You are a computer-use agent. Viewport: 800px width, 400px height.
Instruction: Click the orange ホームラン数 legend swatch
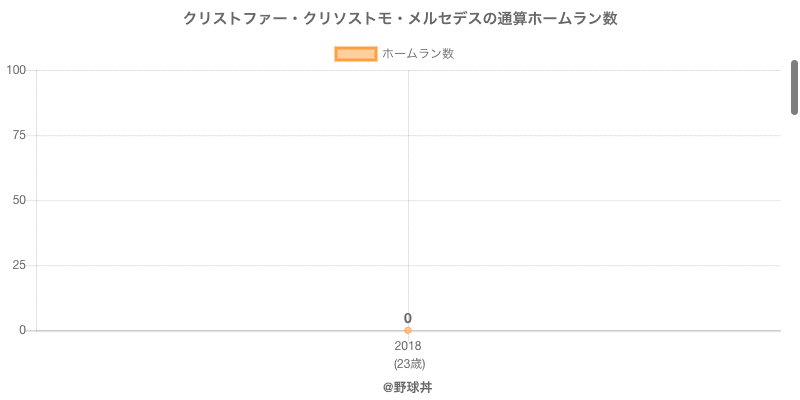(x=355, y=54)
